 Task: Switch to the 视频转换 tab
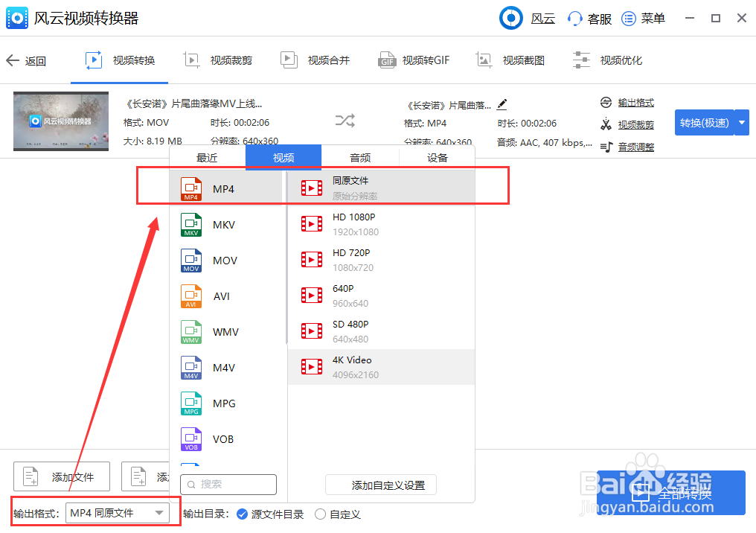(120, 60)
